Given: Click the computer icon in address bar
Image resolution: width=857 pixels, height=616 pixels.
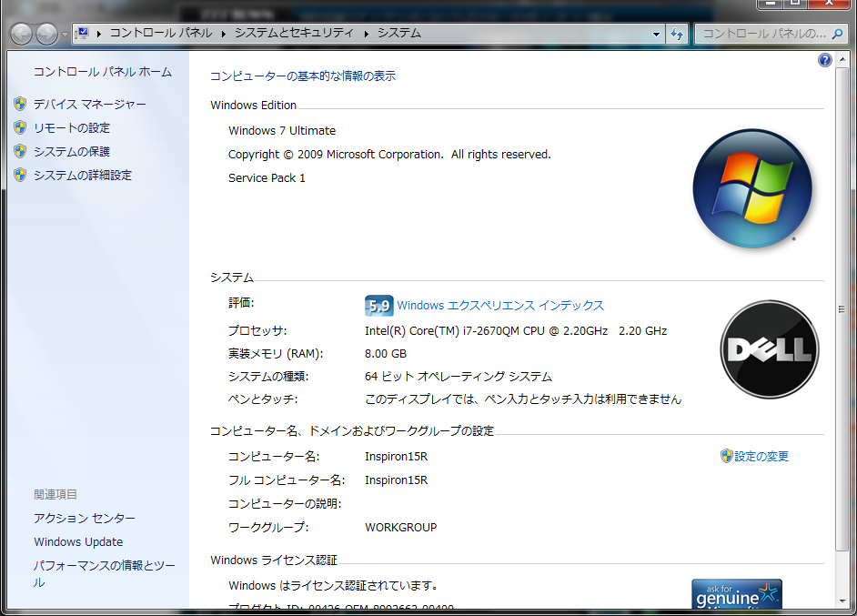Looking at the screenshot, I should coord(83,34).
